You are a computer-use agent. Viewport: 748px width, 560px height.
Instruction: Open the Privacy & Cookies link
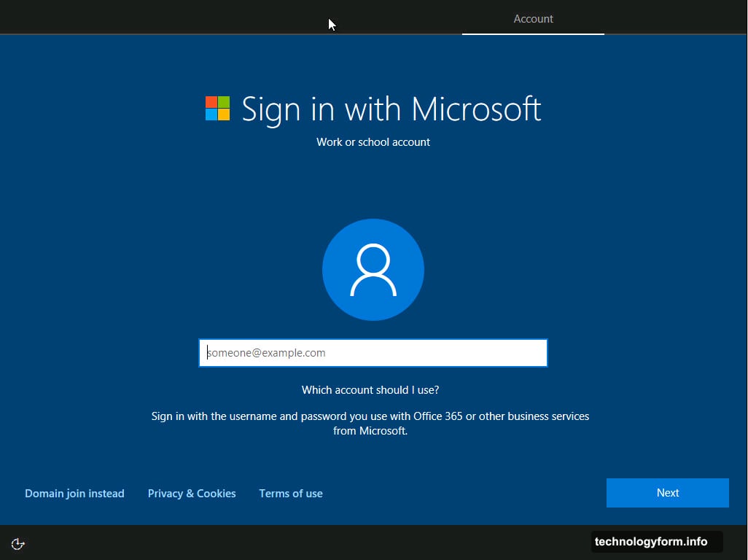192,493
